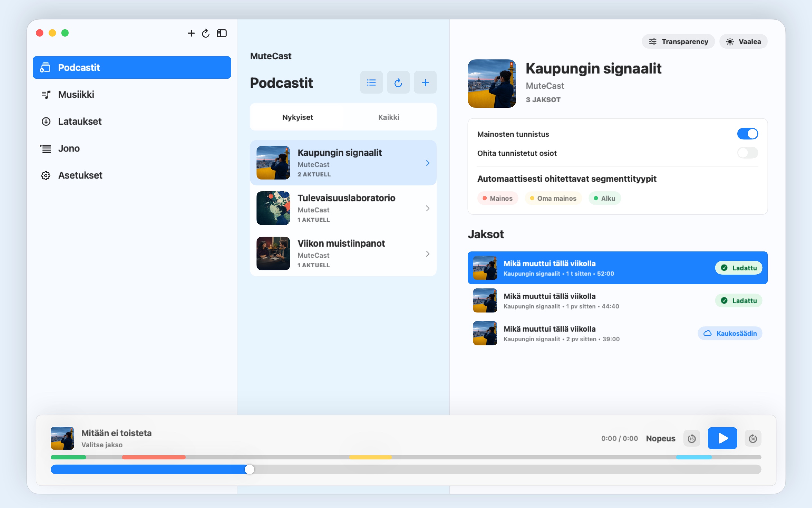
Task: Toggle the Alku segment type chip
Action: (604, 198)
